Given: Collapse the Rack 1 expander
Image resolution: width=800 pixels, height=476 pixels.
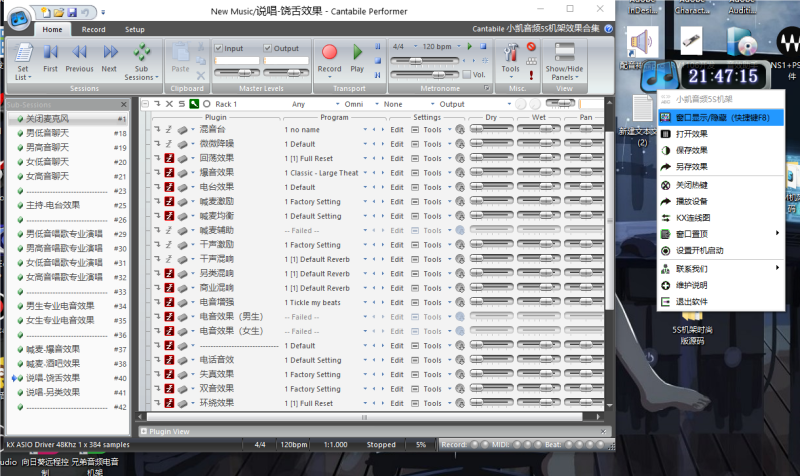Looking at the screenshot, I should coord(145,104).
